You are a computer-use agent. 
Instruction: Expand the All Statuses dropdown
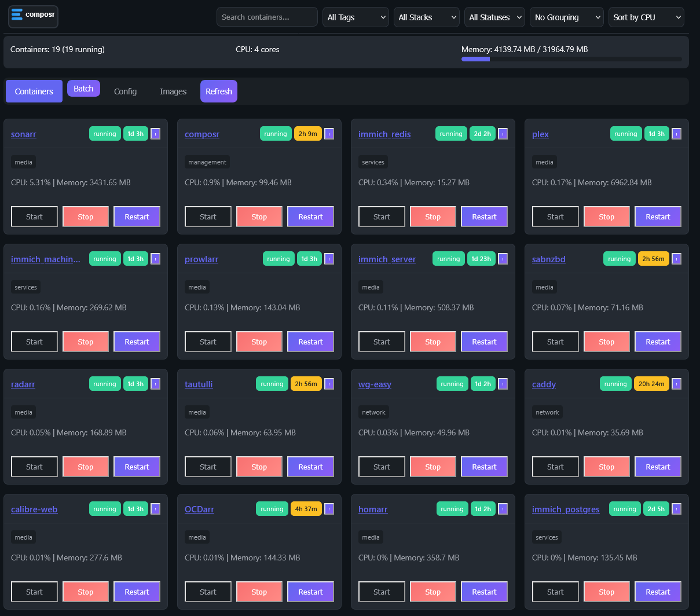click(x=494, y=17)
